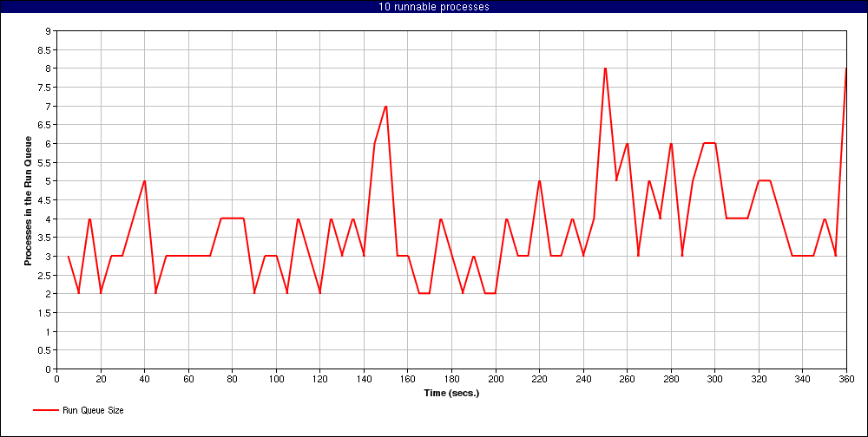Click x-axis tick label '260'
868x437 pixels.
[x=628, y=379]
